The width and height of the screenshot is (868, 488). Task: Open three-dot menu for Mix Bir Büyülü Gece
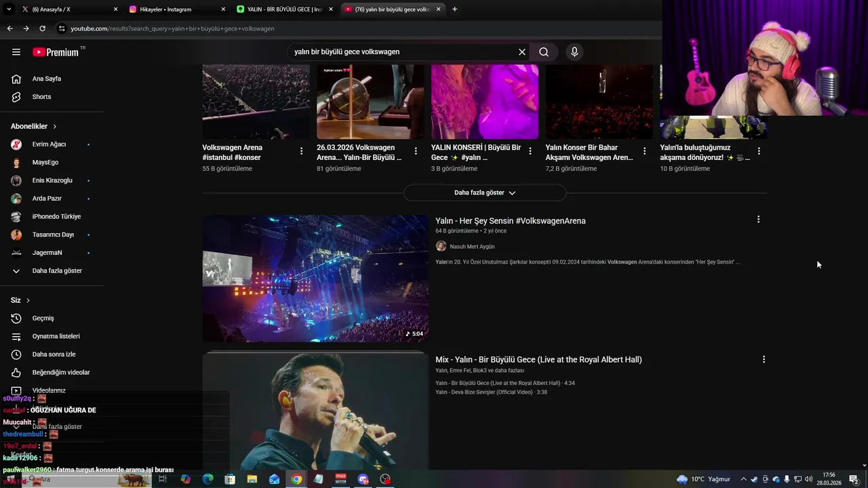(764, 360)
